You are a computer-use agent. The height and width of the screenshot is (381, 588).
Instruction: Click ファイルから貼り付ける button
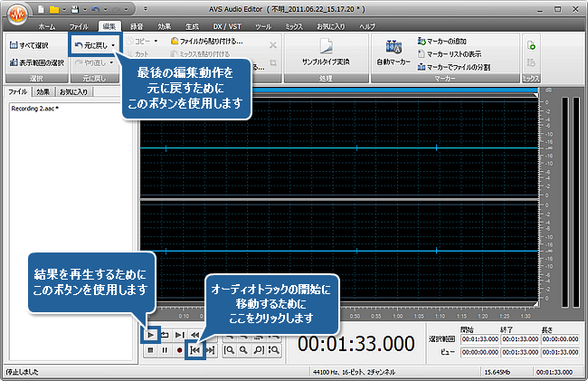pos(206,41)
